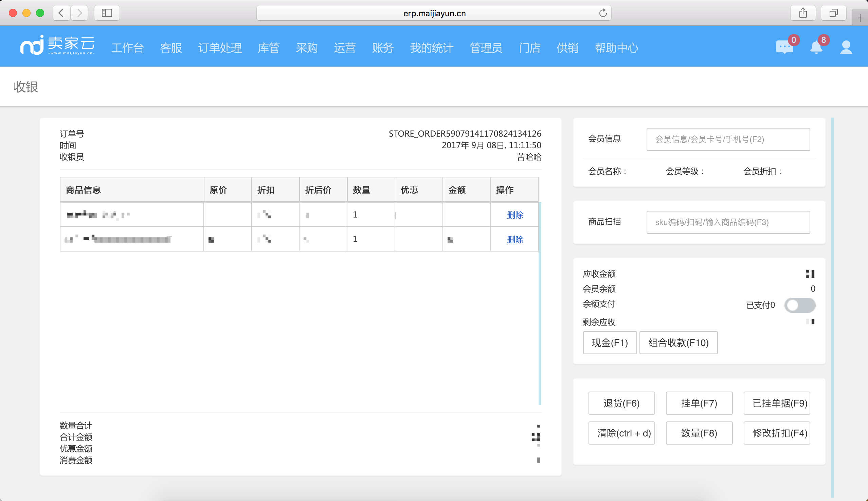Screen dimensions: 868x501
Task: Open the messages chat bubble icon
Action: tap(784, 47)
